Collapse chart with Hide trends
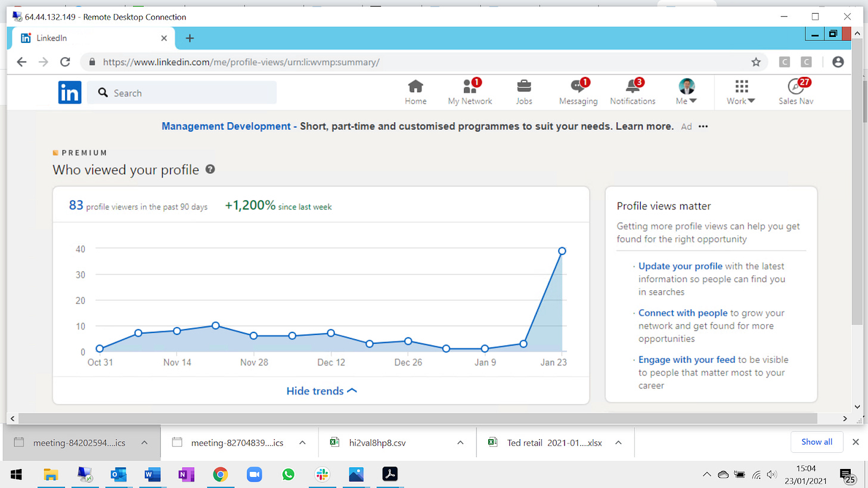 click(321, 391)
